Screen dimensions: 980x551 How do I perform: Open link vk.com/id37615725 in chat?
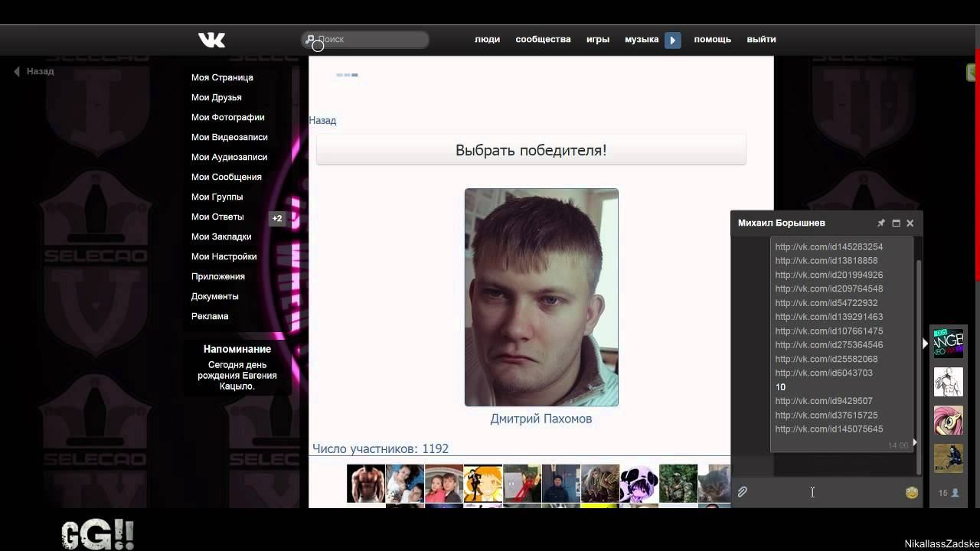pyautogui.click(x=826, y=415)
